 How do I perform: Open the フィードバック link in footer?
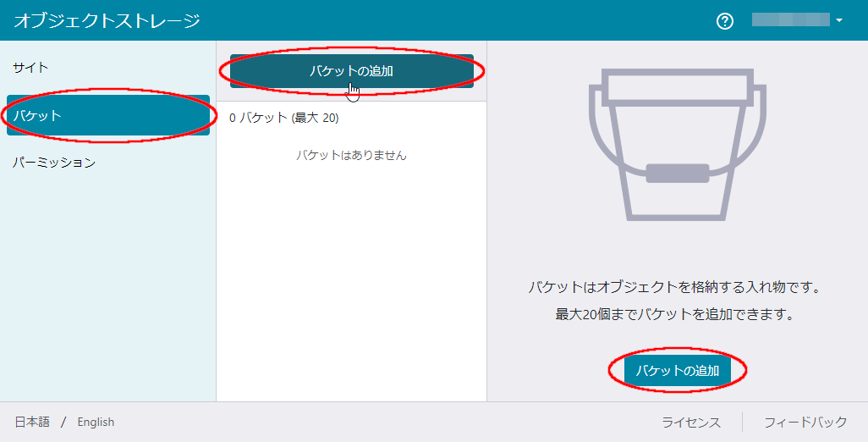(x=805, y=422)
